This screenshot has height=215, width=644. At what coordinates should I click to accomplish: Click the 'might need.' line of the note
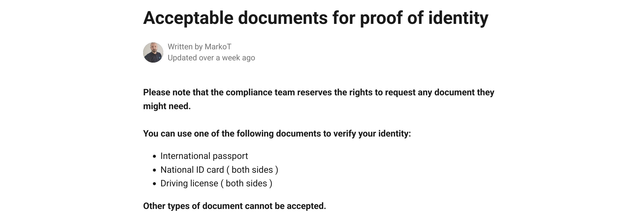click(x=167, y=106)
